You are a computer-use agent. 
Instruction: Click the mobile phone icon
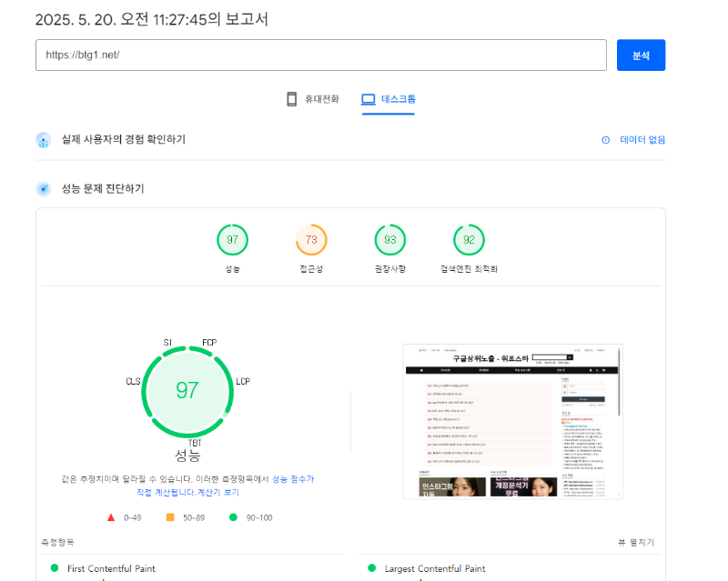point(291,99)
